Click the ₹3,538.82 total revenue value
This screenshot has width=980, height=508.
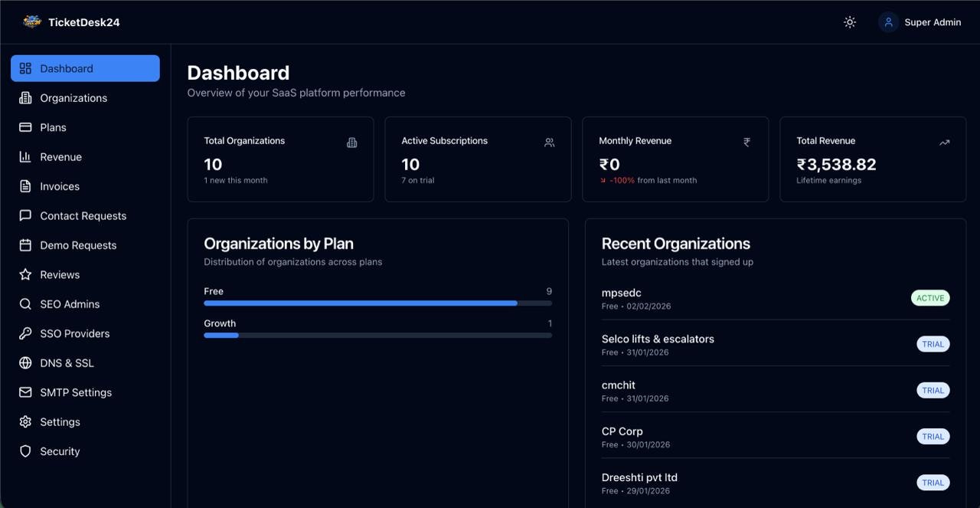coord(836,164)
